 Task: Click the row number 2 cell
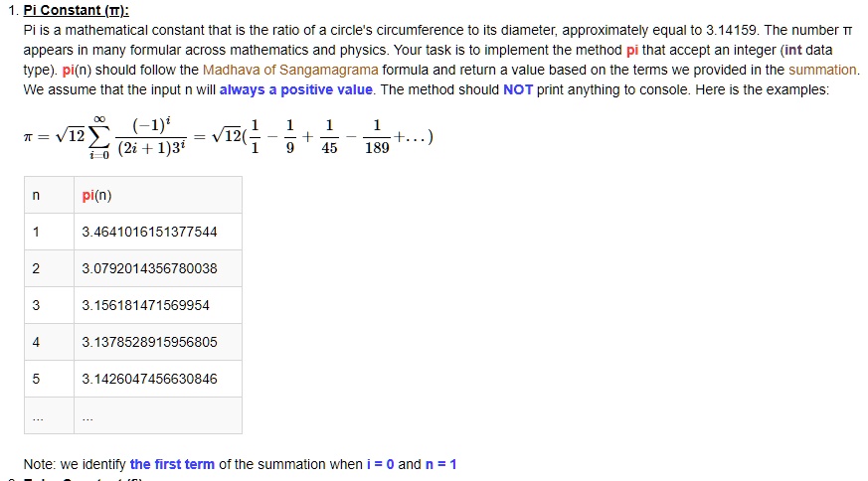click(x=50, y=268)
